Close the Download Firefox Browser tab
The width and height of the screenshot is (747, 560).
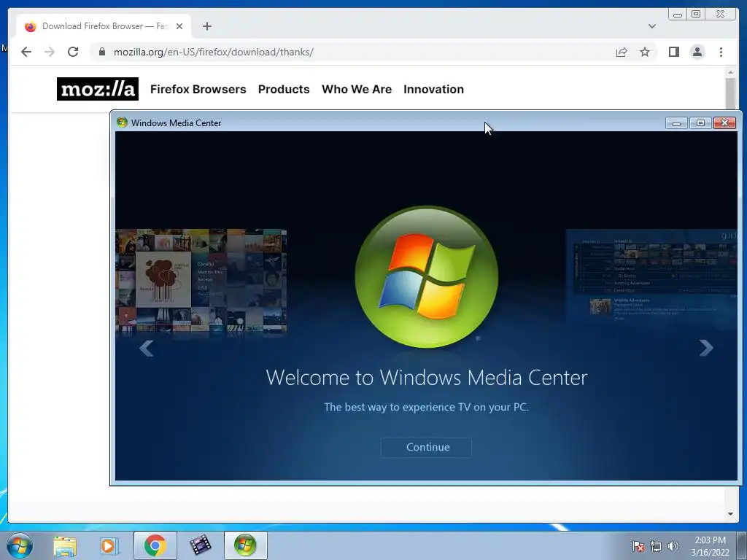pos(179,26)
